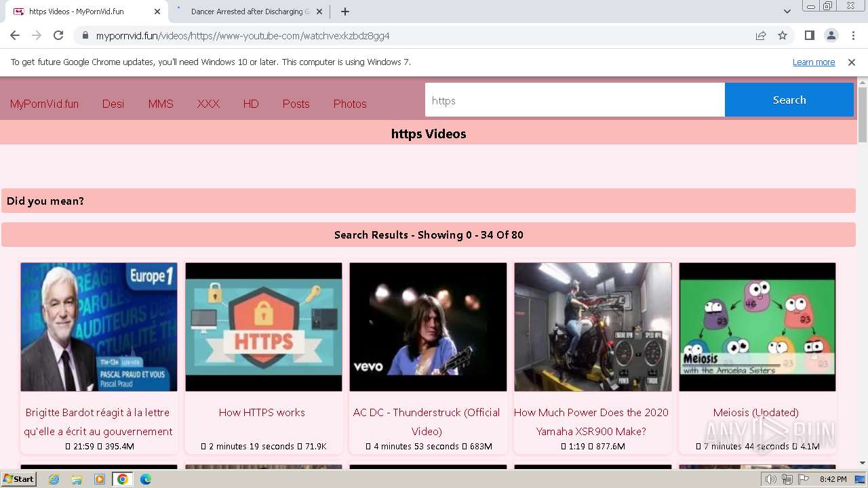Reload the current page
The height and width of the screenshot is (488, 868).
point(58,35)
